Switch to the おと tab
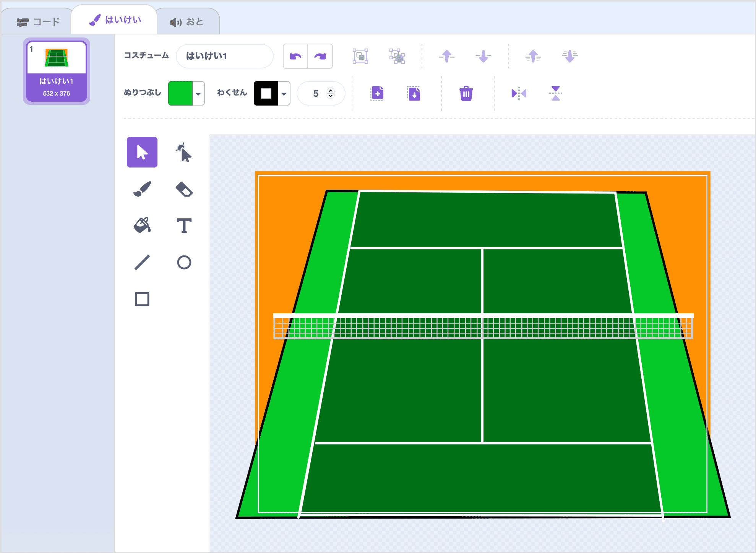 tap(187, 22)
